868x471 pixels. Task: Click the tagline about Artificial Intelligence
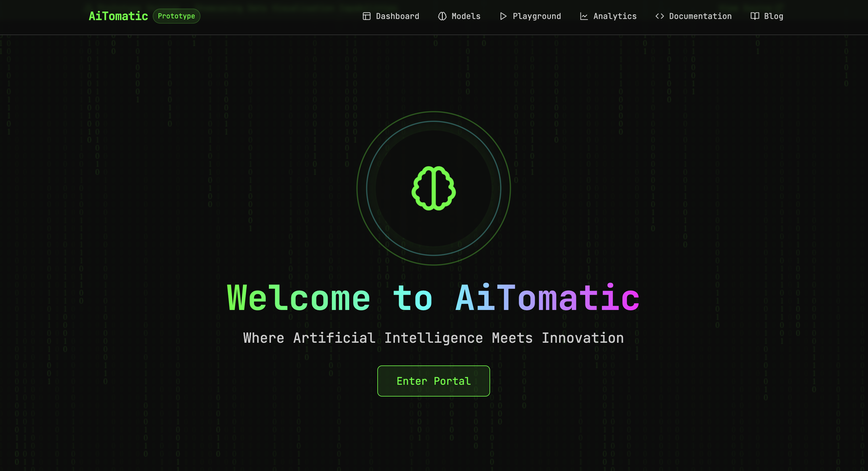tap(433, 338)
